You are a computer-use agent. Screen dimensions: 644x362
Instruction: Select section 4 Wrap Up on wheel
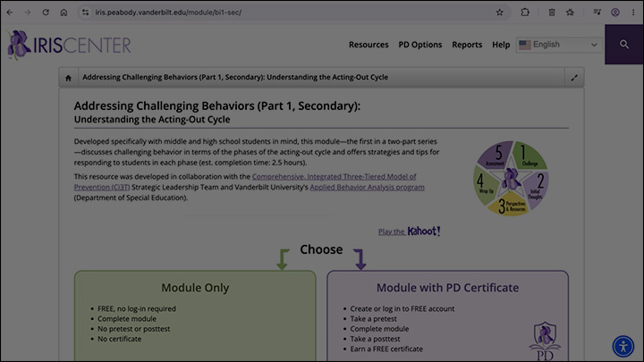(x=484, y=186)
